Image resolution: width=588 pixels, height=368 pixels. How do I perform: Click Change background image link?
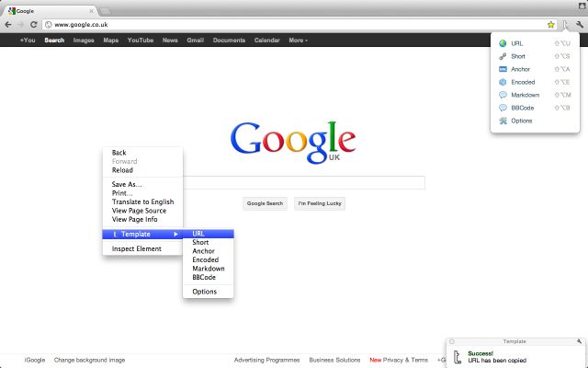point(89,360)
